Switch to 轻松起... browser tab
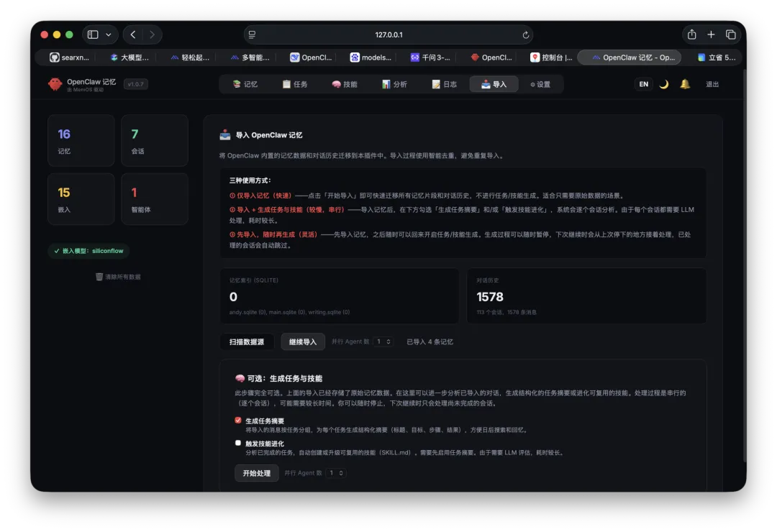Screen dimensions: 777x532 click(x=190, y=58)
